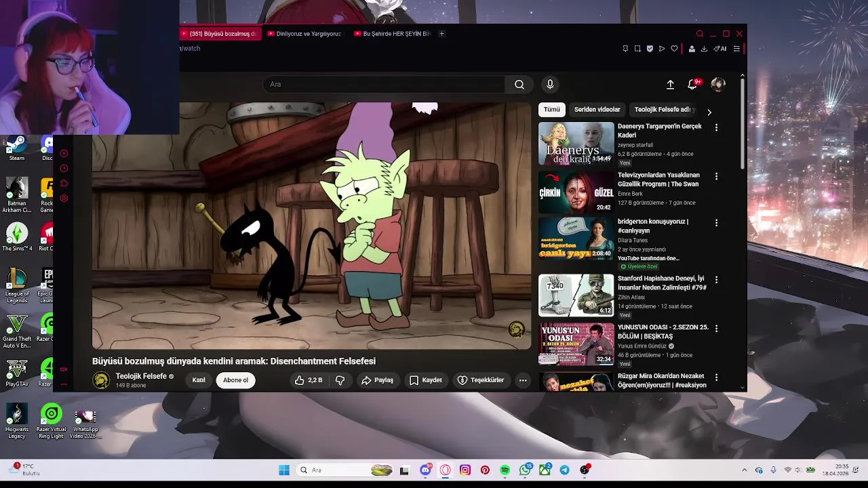
Task: Open YouTube upload/create icon
Action: click(x=670, y=84)
